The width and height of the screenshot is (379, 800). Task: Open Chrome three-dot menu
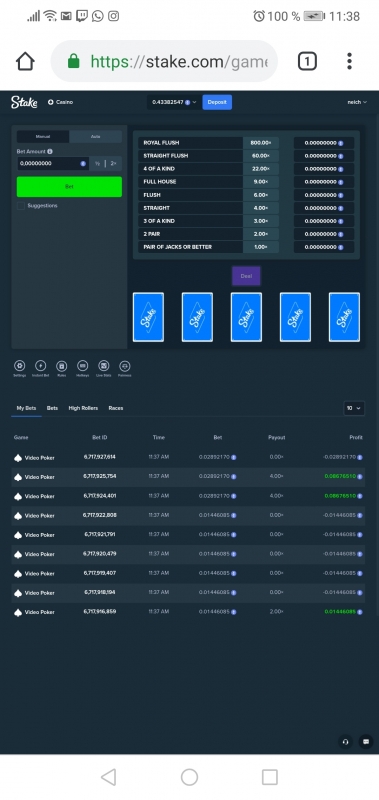tap(349, 61)
